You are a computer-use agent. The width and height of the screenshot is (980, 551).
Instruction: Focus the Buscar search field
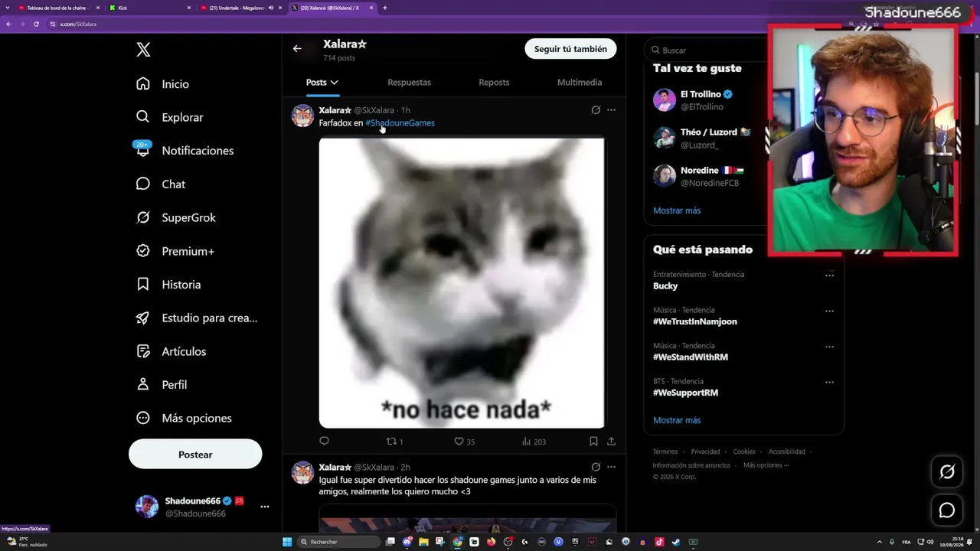tap(708, 51)
